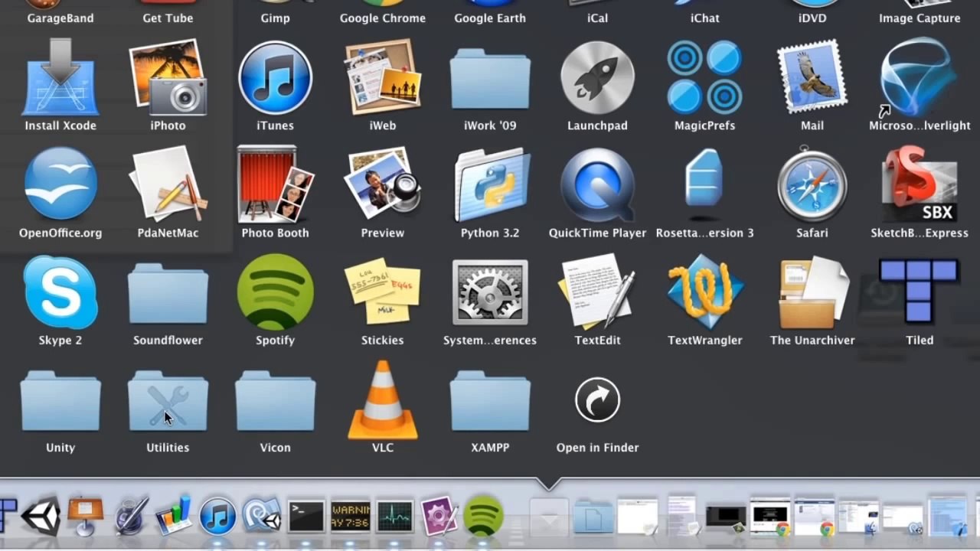Open Activity Monitor from the Dock
The height and width of the screenshot is (551, 980).
[x=394, y=516]
